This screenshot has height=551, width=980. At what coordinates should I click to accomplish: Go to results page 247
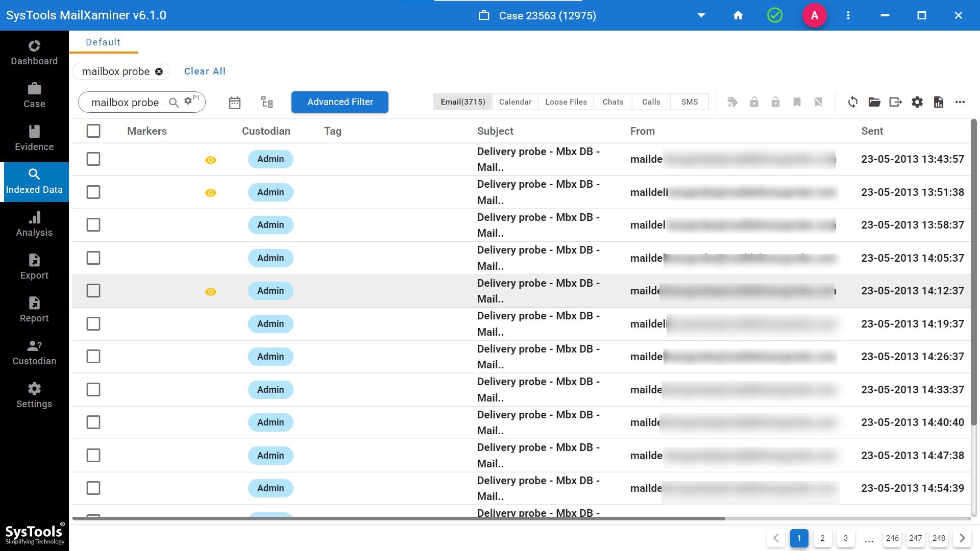[x=916, y=538]
